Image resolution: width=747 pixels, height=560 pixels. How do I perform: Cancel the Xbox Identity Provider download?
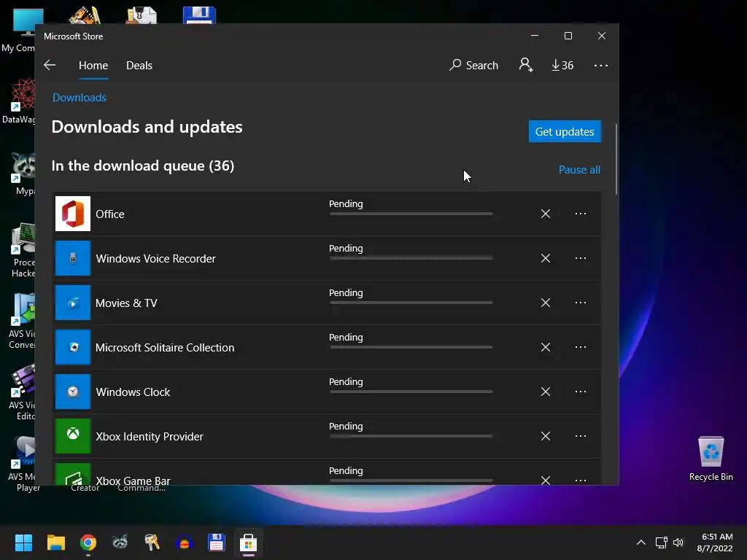click(546, 436)
